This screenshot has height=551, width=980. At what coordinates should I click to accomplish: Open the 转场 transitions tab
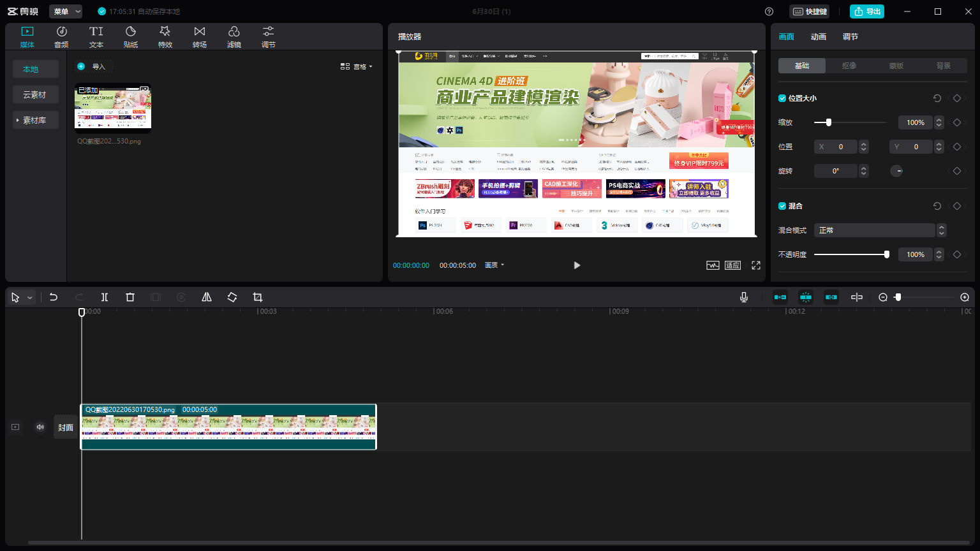(x=200, y=37)
